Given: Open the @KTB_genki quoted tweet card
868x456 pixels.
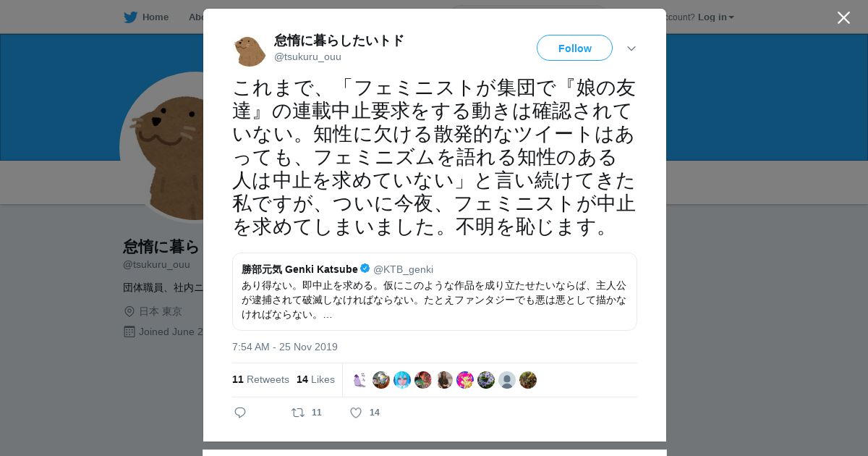Looking at the screenshot, I should 435,292.
